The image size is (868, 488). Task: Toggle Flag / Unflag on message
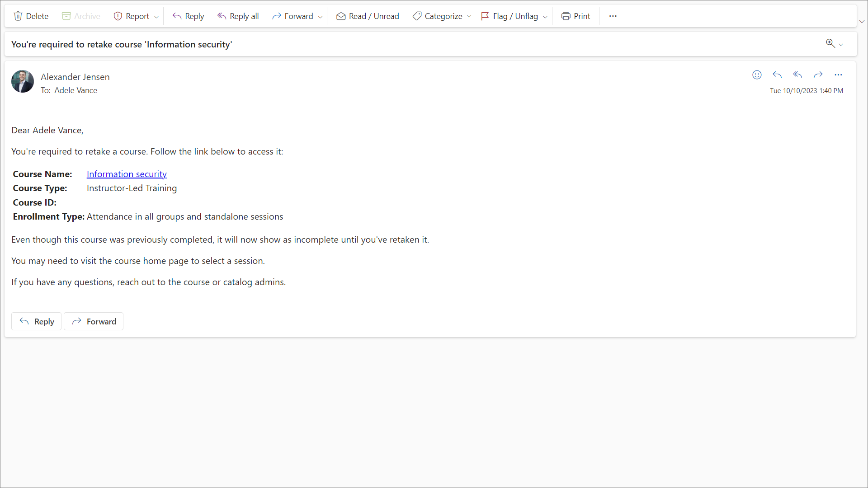pyautogui.click(x=509, y=16)
